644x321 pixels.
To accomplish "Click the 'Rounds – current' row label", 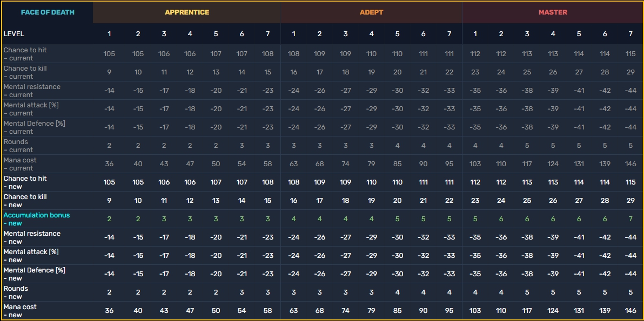I will click(x=18, y=146).
